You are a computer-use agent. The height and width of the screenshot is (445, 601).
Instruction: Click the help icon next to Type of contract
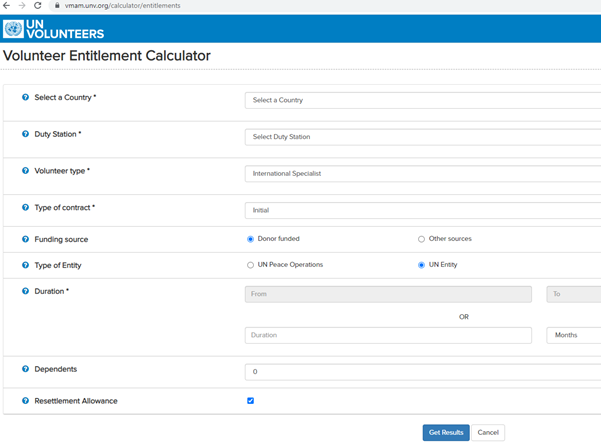point(25,207)
